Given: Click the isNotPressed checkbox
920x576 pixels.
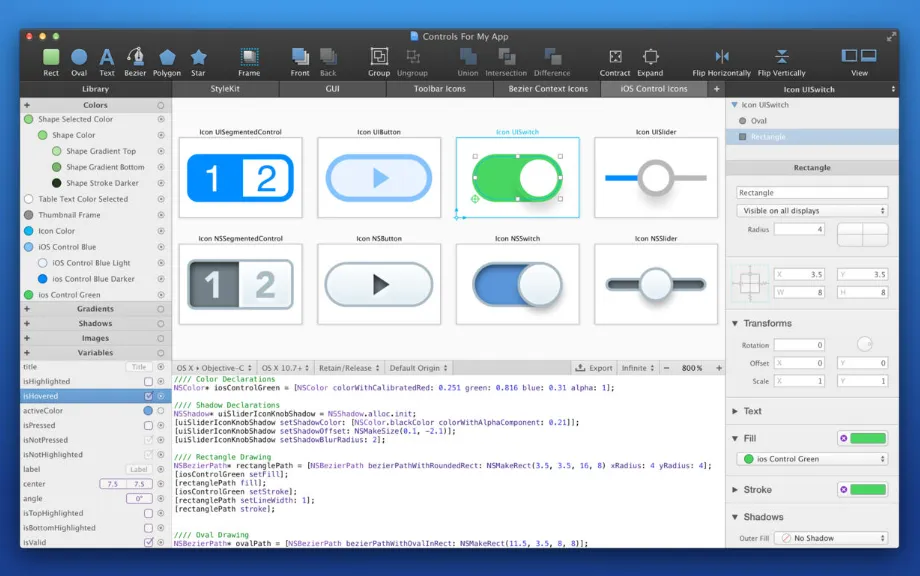Looking at the screenshot, I should pos(148,440).
